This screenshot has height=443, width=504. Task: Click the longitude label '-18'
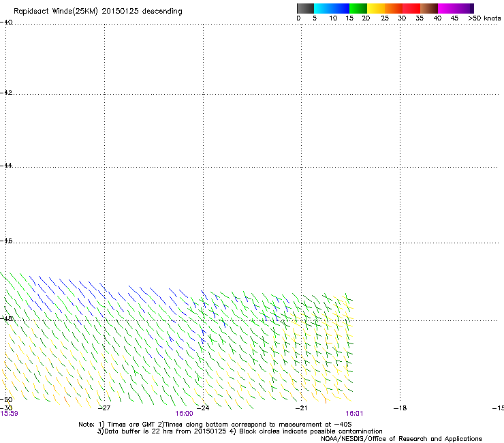400,408
